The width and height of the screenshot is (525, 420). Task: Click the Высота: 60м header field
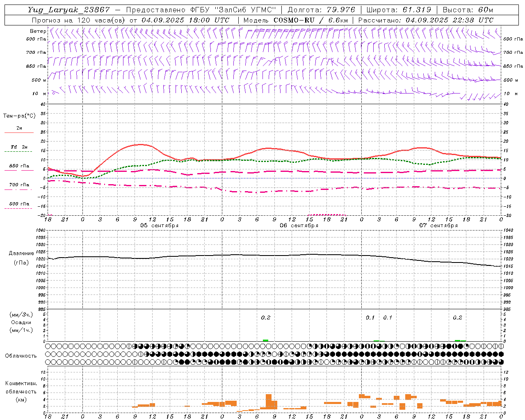click(x=468, y=10)
